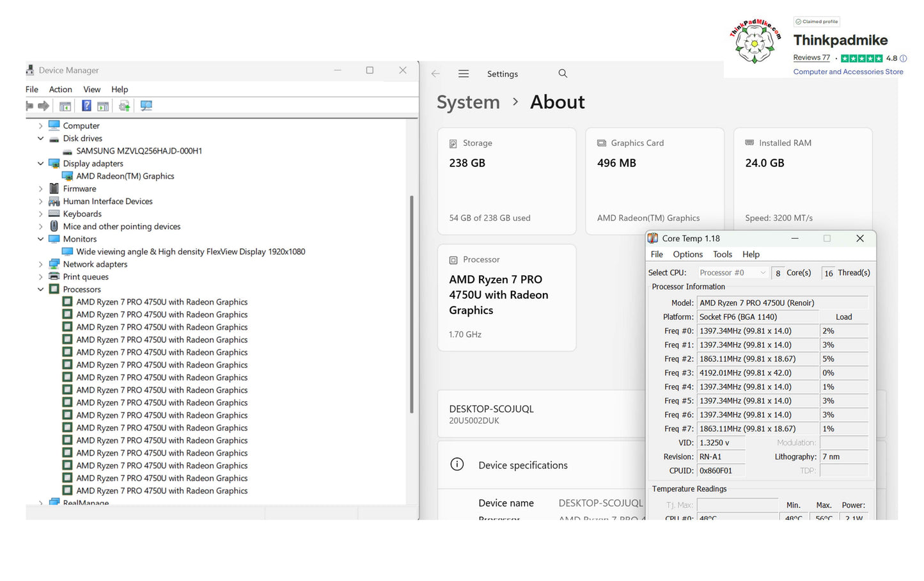Select SAMSUNG MZVLQ256HAJD-000H1 disk drive
Screen dimensions: 924x581
pos(139,151)
